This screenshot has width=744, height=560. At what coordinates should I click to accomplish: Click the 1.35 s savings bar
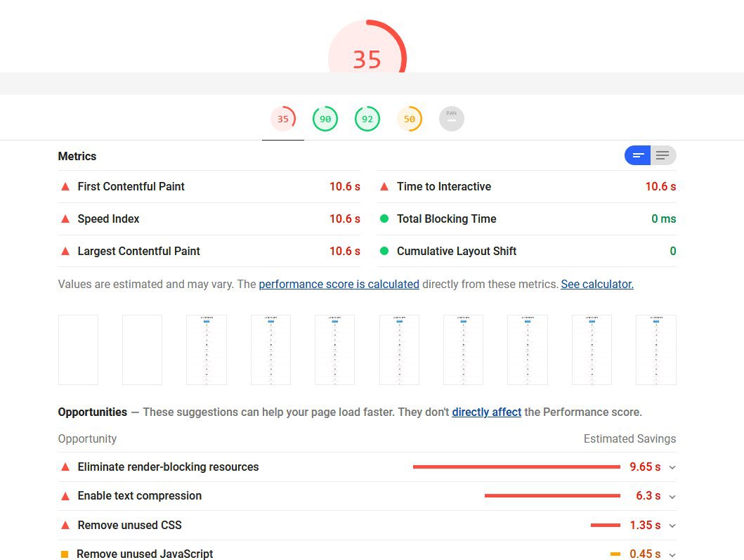click(606, 525)
